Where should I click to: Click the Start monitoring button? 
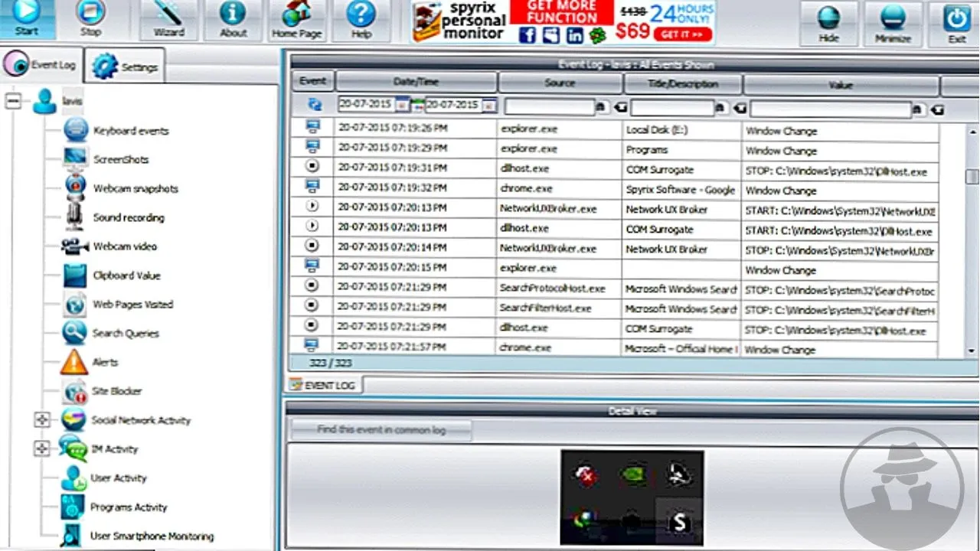pyautogui.click(x=27, y=19)
